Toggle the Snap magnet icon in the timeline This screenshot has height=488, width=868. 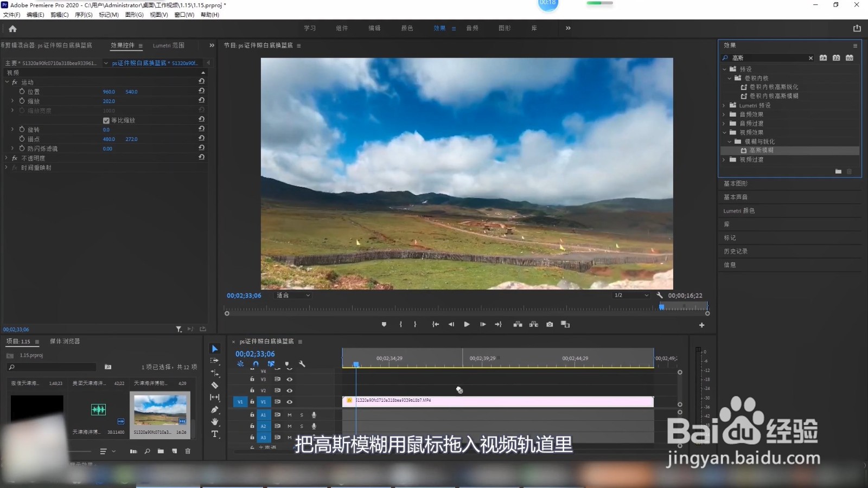[x=256, y=364]
